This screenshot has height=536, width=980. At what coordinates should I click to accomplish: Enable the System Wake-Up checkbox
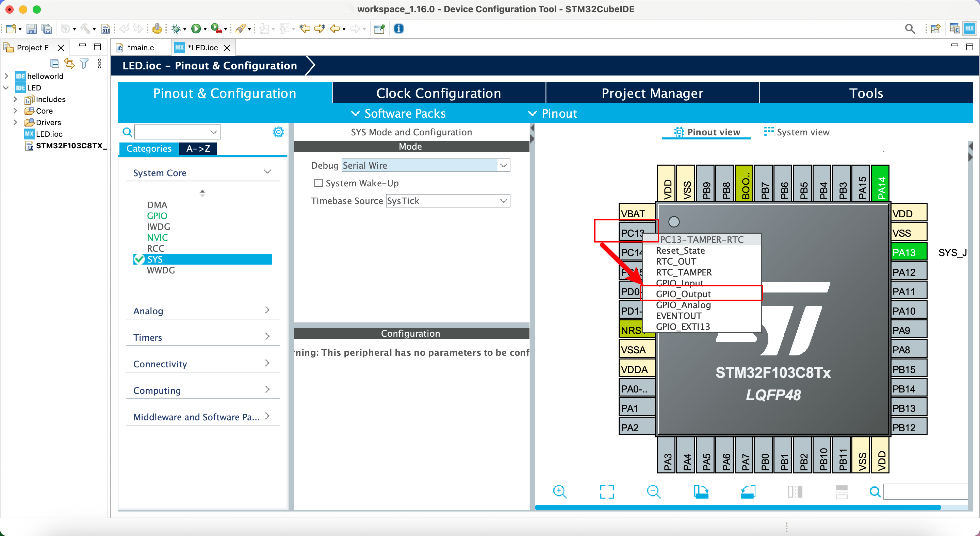[x=318, y=183]
